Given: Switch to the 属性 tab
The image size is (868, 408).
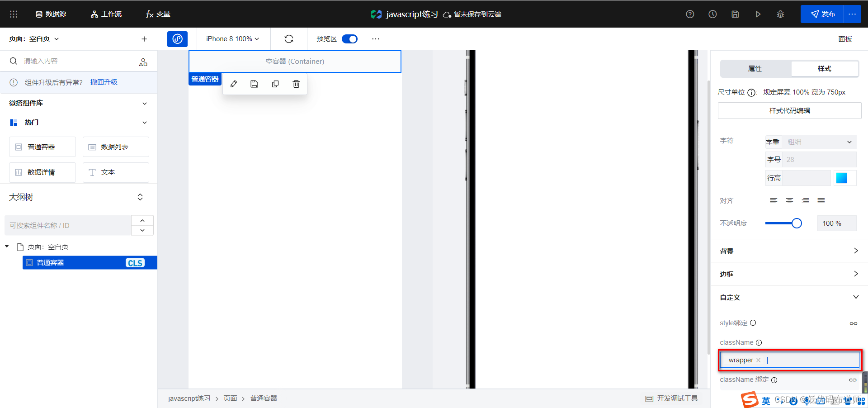Looking at the screenshot, I should pos(755,69).
